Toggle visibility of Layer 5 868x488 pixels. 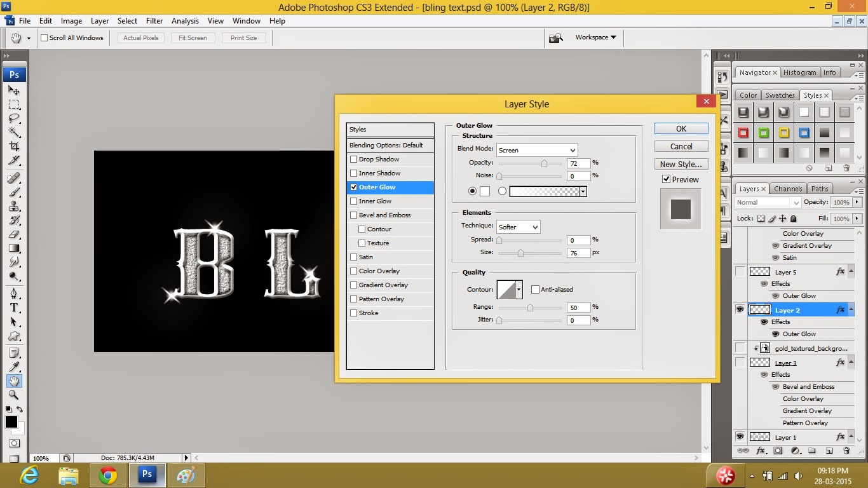tap(740, 271)
